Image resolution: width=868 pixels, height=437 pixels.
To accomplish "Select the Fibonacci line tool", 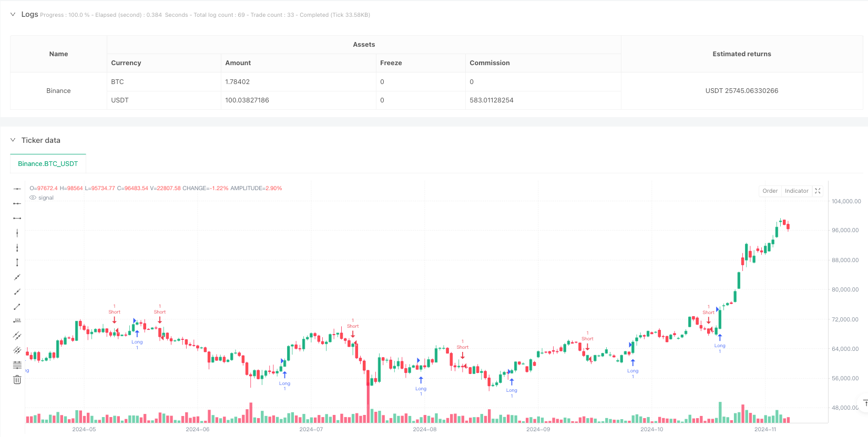I will point(17,365).
